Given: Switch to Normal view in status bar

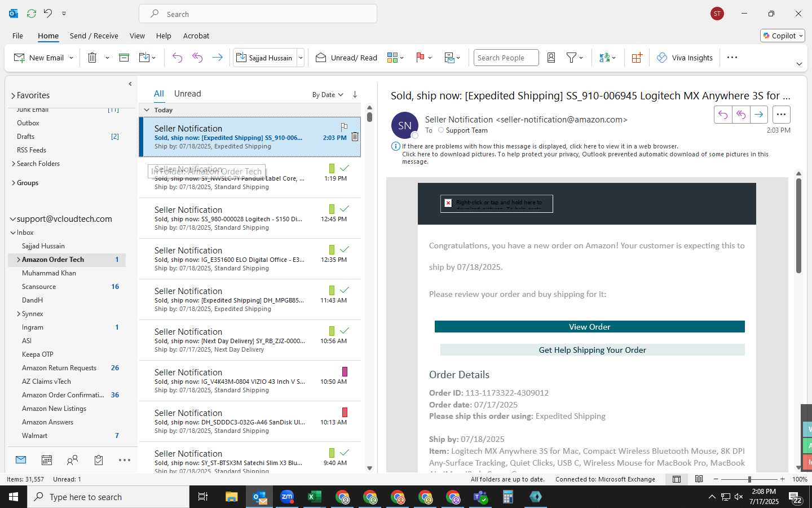Looking at the screenshot, I should [x=677, y=479].
